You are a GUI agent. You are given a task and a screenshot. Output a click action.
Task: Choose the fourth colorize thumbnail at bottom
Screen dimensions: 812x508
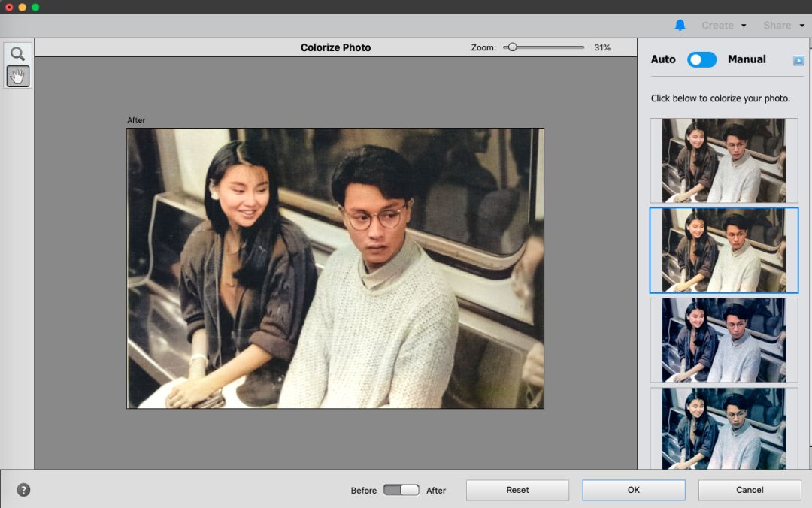723,428
